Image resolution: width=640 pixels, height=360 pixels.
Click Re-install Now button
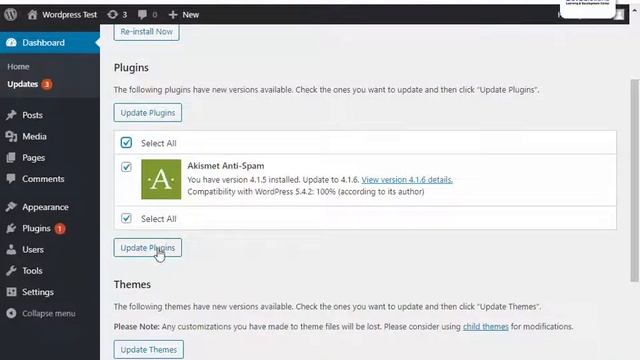point(146,31)
